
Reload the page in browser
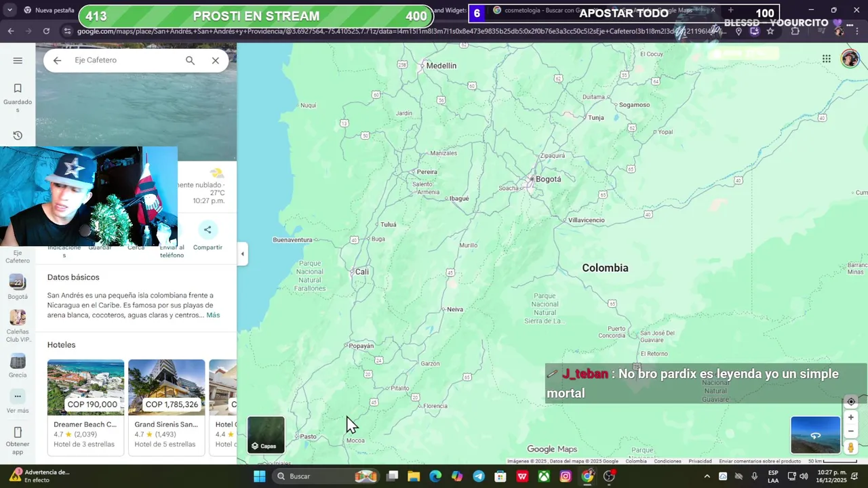pyautogui.click(x=46, y=31)
